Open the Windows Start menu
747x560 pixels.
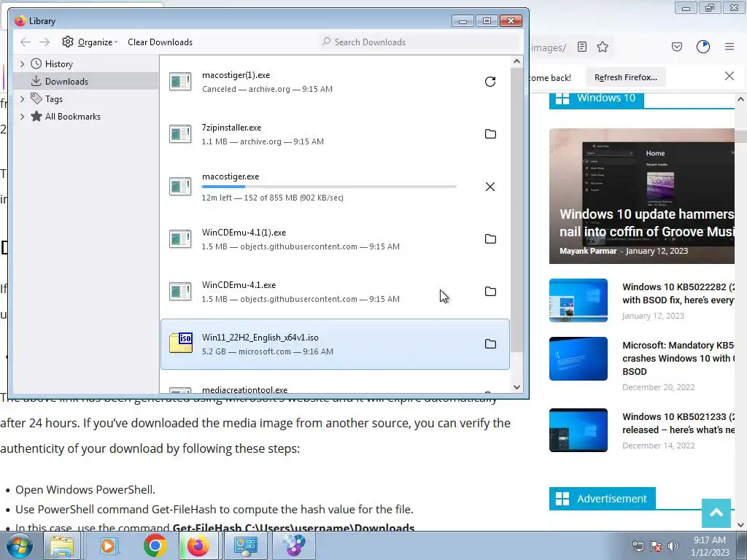click(x=20, y=545)
